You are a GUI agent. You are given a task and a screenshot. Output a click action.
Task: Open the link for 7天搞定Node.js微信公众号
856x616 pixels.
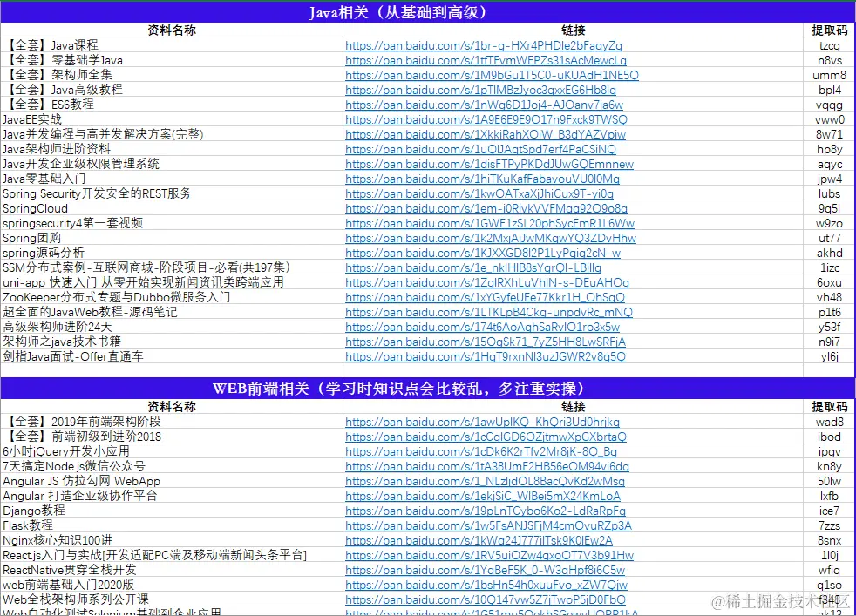pos(487,466)
